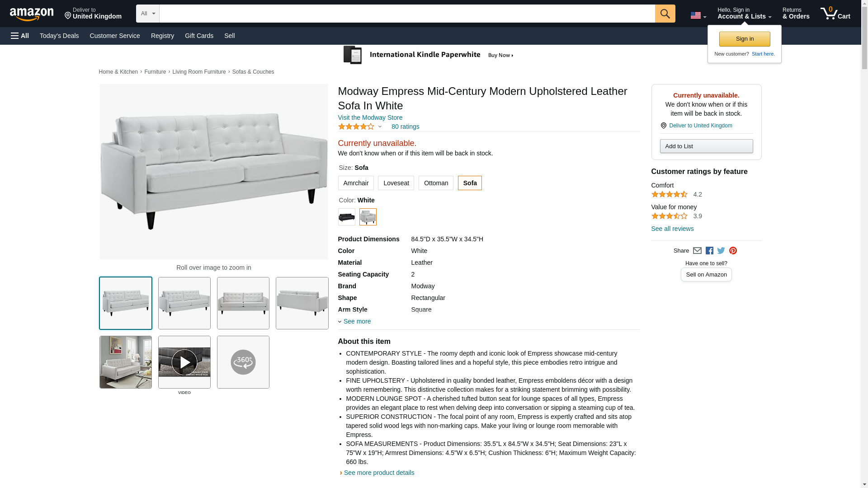Image resolution: width=868 pixels, height=488 pixels.
Task: Click the yellow Sign in button
Action: click(x=745, y=39)
